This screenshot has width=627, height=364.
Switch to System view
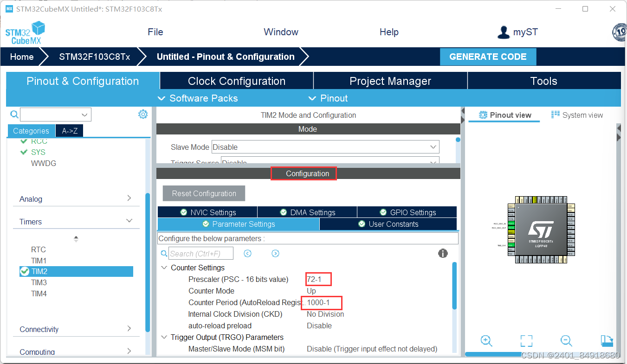(x=577, y=115)
